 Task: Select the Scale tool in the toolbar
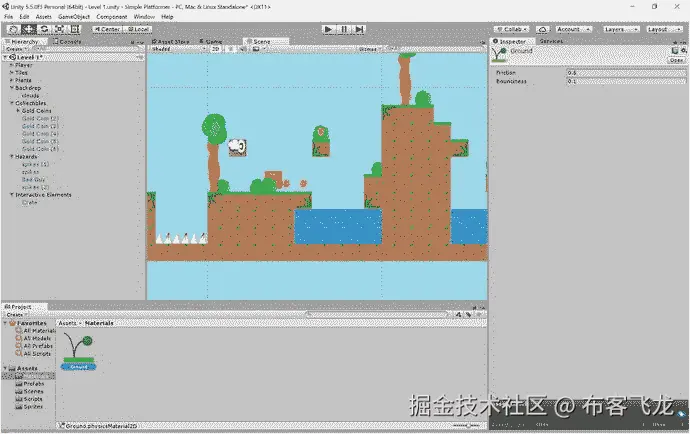coord(59,29)
